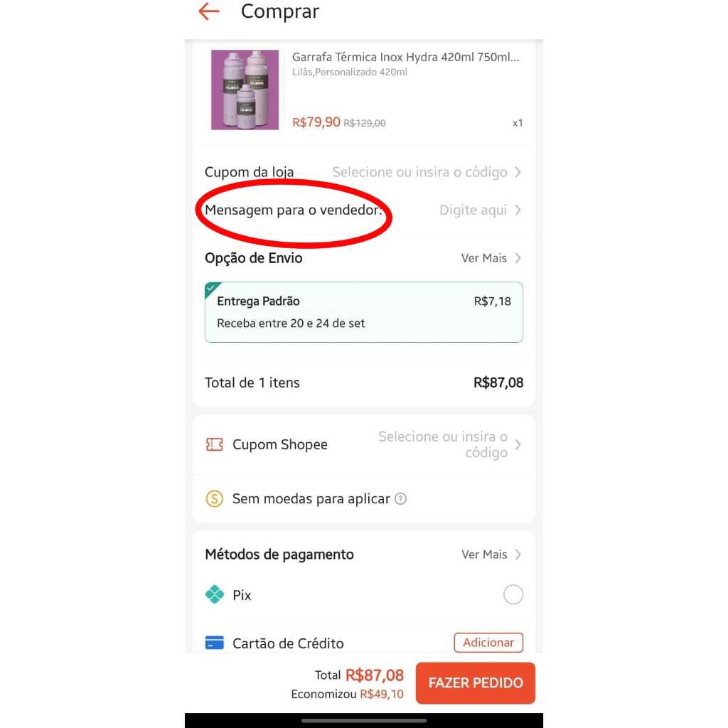Click Adicionar to add a credit card
The height and width of the screenshot is (728, 728).
488,643
